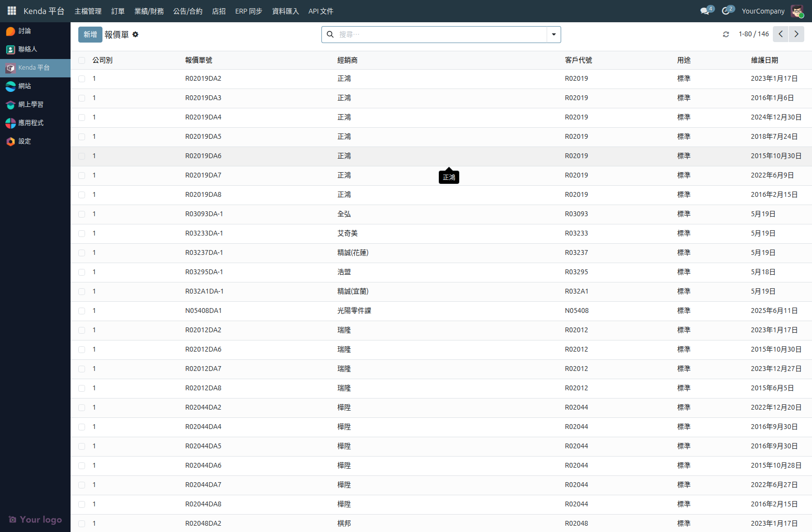This screenshot has width=812, height=532.
Task: Click the refresh list icon
Action: tap(726, 34)
